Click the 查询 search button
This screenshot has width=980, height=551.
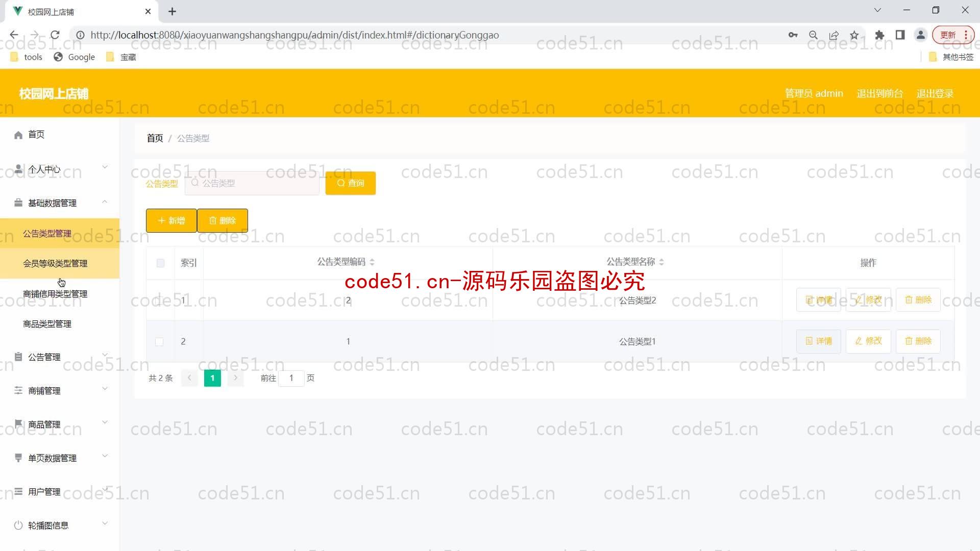click(351, 183)
